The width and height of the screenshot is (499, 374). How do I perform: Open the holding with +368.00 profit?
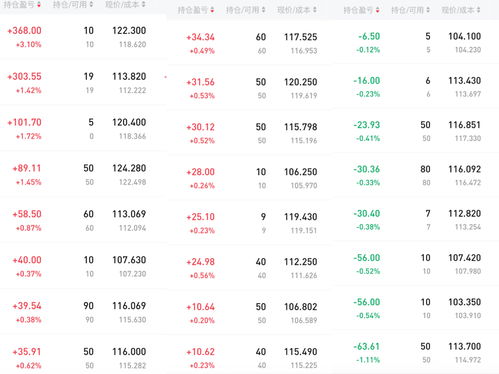83,37
